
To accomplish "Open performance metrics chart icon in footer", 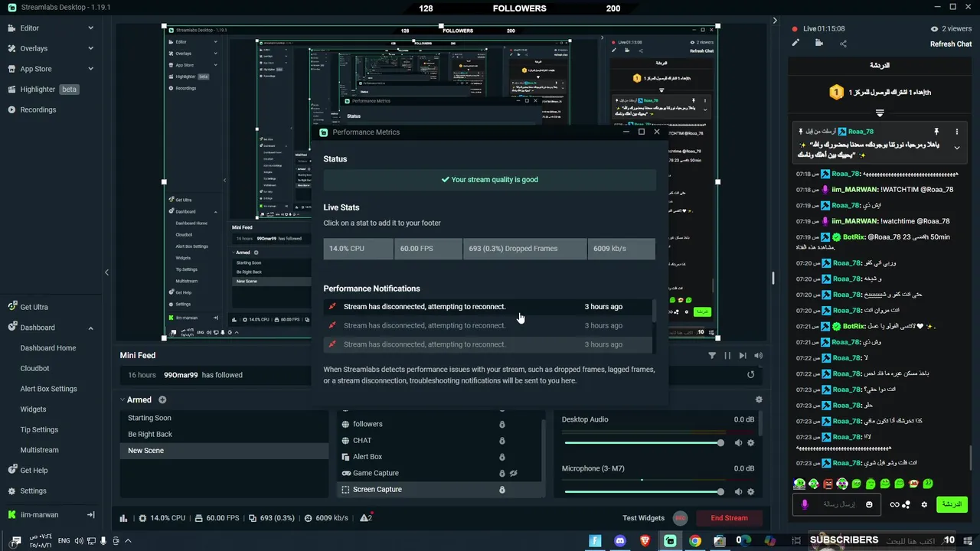I will click(x=123, y=518).
